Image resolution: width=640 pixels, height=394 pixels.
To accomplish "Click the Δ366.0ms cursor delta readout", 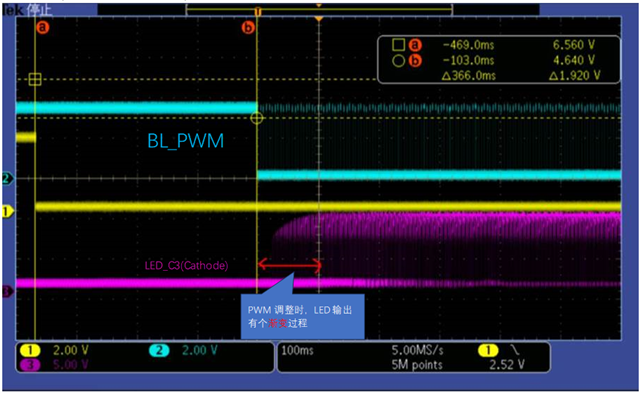I will [469, 76].
